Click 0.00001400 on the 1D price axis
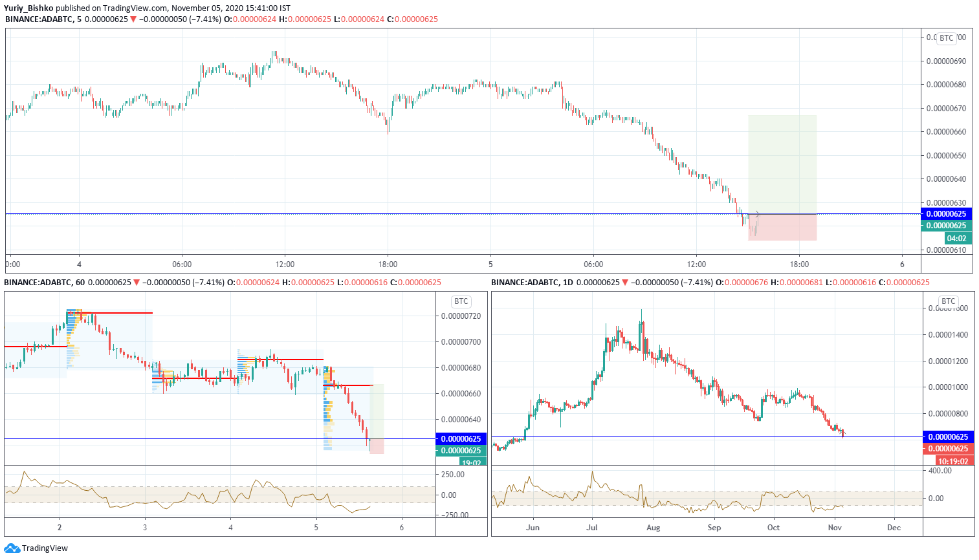The width and height of the screenshot is (979, 560). point(949,335)
